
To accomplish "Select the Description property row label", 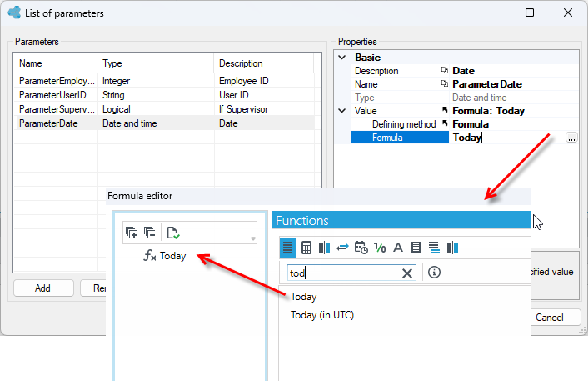I will 376,71.
